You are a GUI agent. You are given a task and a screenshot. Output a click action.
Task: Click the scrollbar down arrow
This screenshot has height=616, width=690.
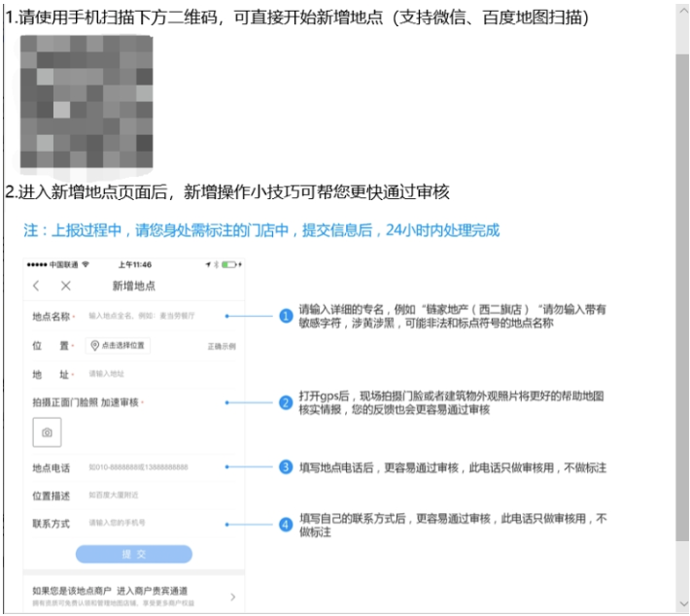pos(683,603)
